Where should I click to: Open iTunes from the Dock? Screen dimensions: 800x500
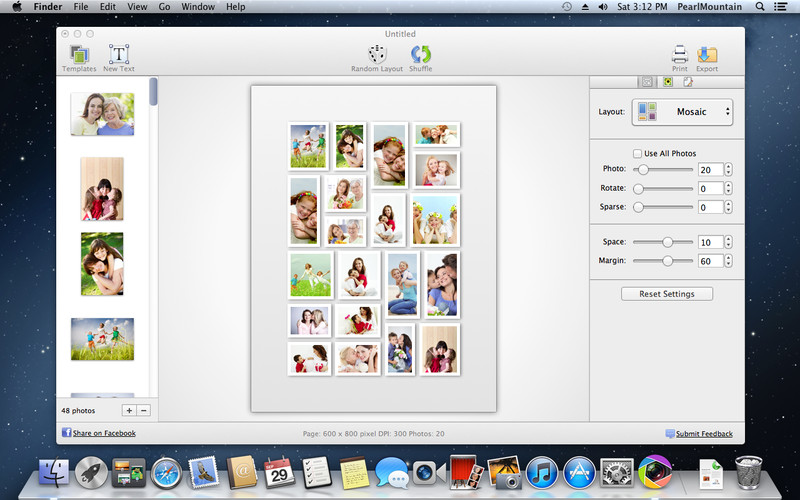click(x=542, y=473)
